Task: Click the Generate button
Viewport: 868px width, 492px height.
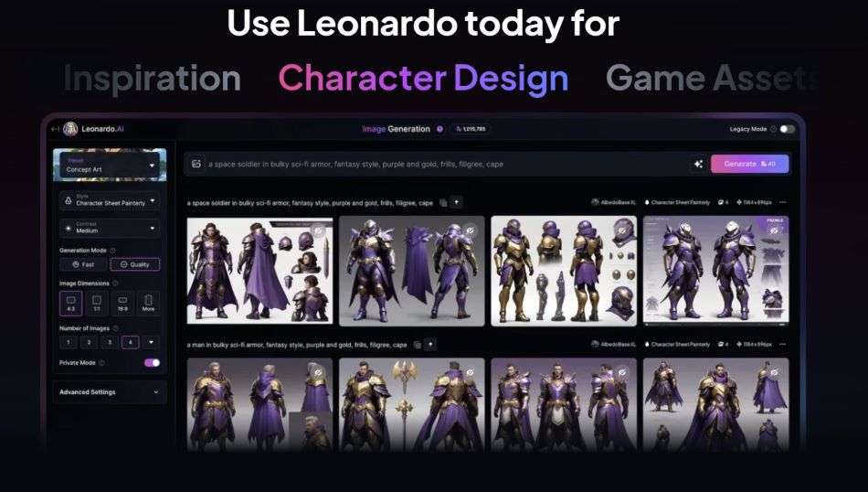Action: [x=749, y=164]
